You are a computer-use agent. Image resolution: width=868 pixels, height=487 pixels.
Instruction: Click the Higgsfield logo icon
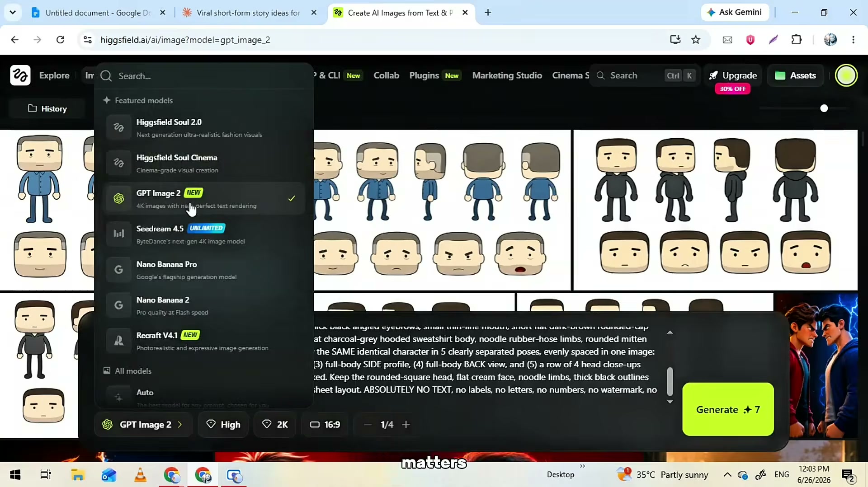(20, 75)
